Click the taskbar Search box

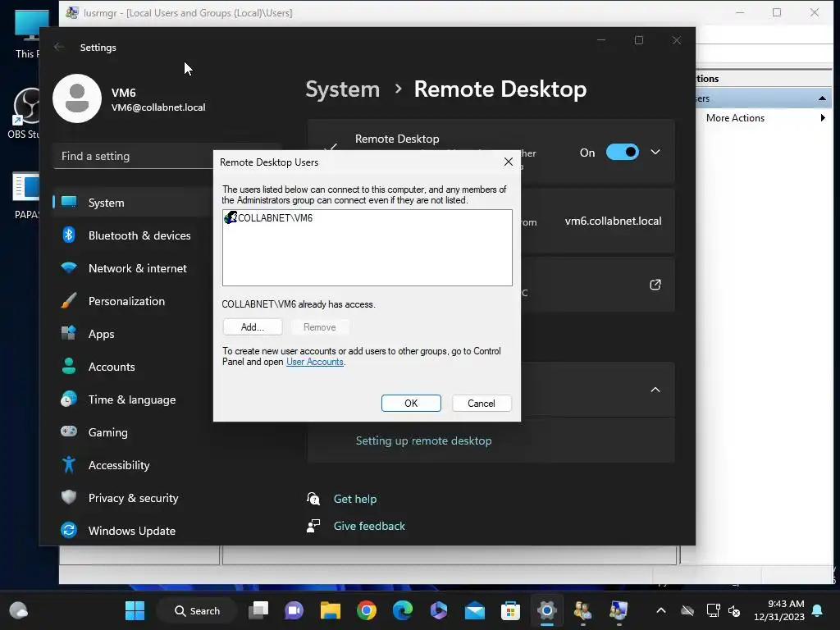point(198,610)
